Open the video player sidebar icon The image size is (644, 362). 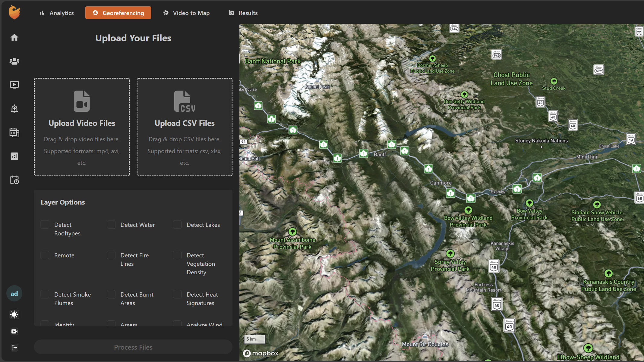(x=14, y=85)
